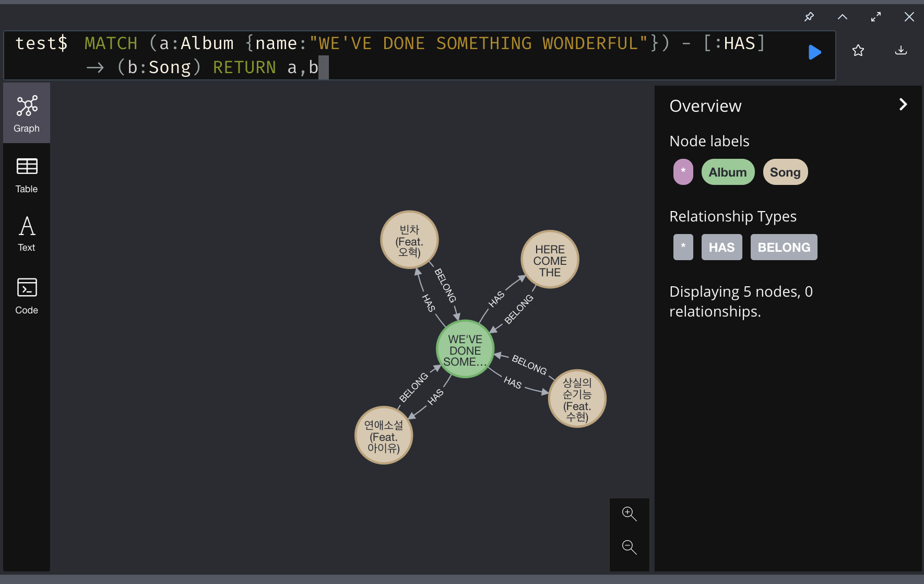
Task: Click the BELONG edge from 연애소설 node
Action: (413, 387)
